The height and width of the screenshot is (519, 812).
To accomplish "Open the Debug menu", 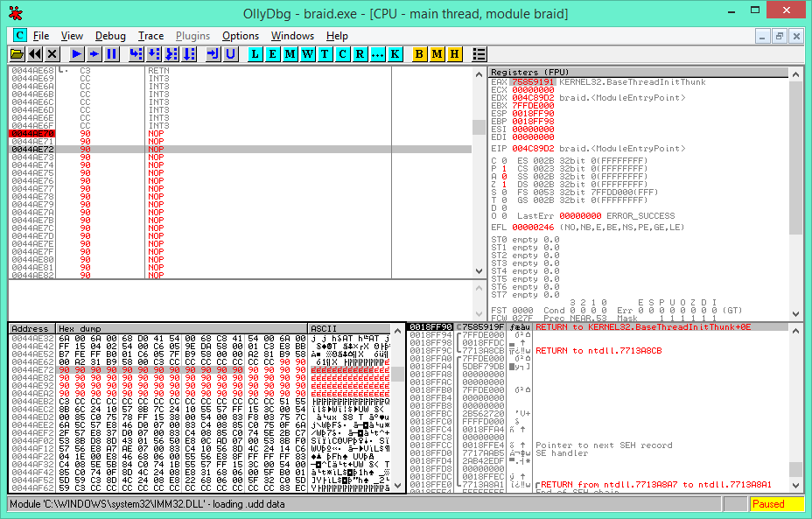I will point(110,36).
